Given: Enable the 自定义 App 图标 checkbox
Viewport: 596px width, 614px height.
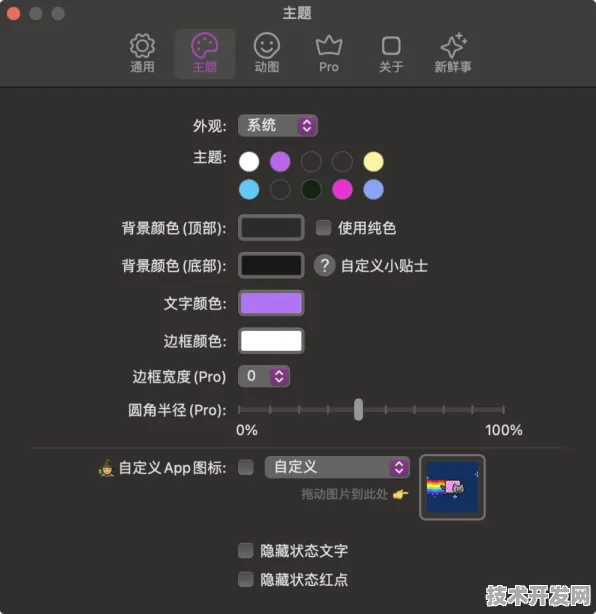Looking at the screenshot, I should [x=246, y=467].
